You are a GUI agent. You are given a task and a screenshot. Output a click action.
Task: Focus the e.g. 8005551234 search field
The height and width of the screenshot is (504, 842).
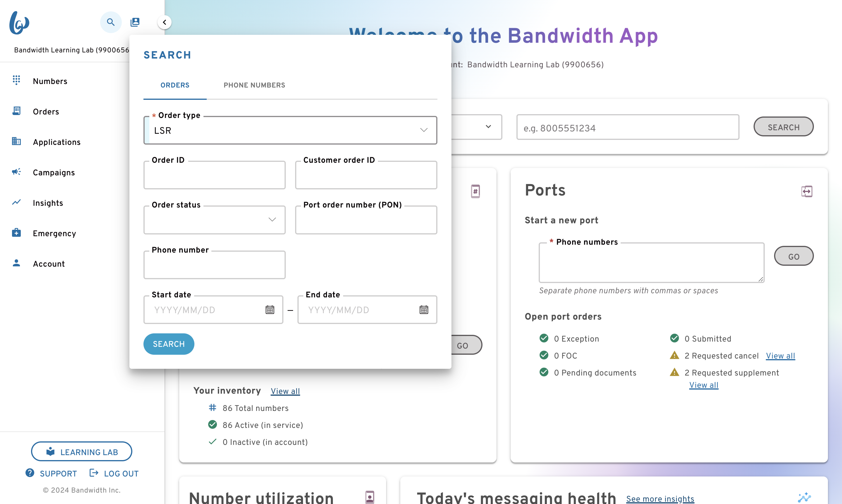pyautogui.click(x=628, y=127)
